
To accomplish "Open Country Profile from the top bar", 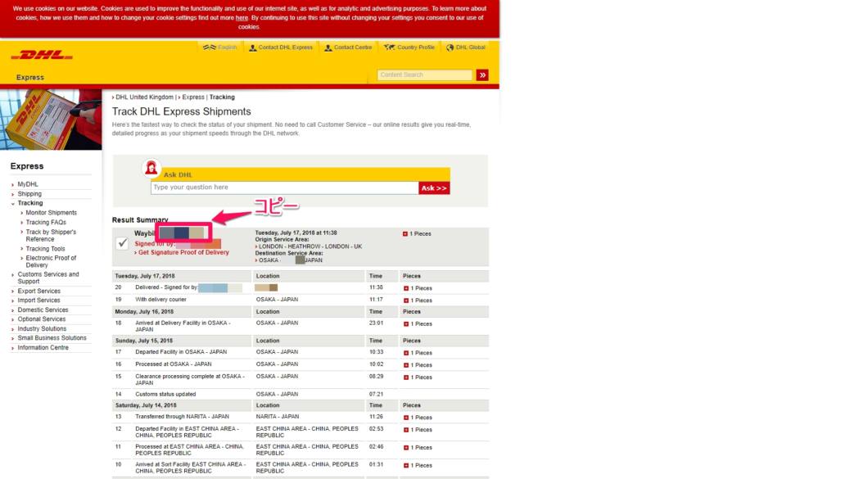I will 409,47.
